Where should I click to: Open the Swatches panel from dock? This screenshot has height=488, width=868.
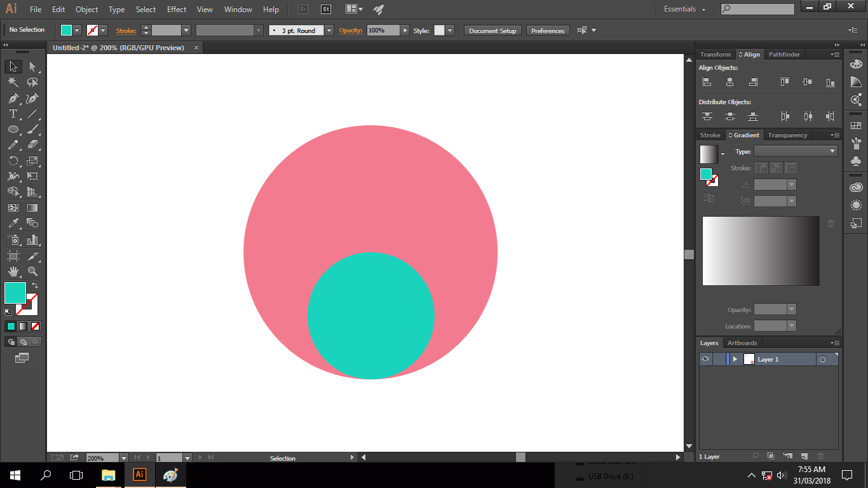coord(856,126)
